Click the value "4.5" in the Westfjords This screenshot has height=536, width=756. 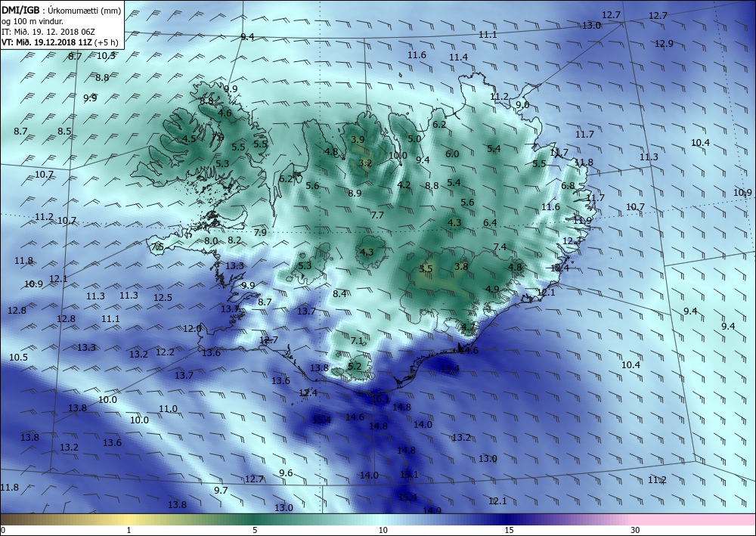(190, 138)
